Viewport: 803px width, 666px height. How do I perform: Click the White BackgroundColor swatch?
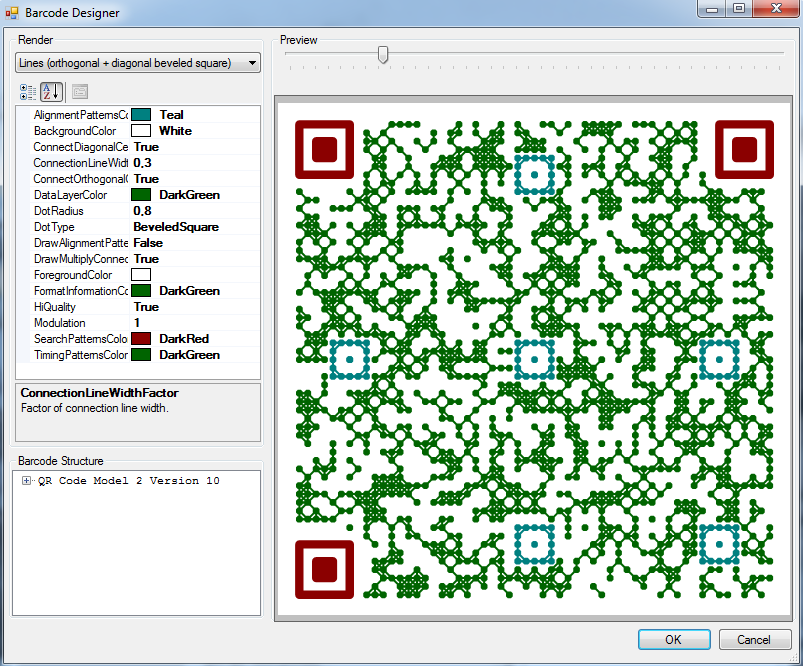pyautogui.click(x=141, y=131)
